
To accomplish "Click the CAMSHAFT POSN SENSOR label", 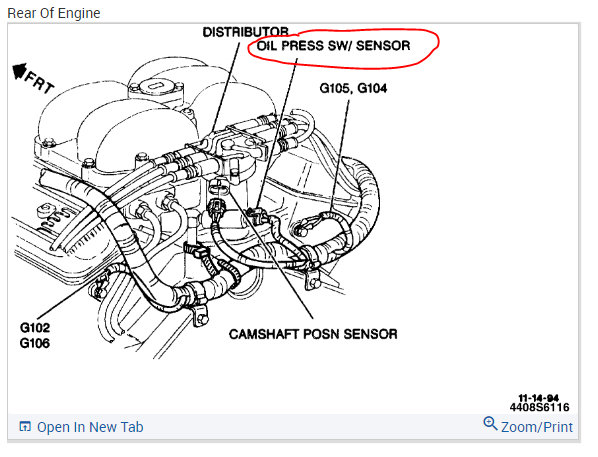I will pyautogui.click(x=313, y=334).
